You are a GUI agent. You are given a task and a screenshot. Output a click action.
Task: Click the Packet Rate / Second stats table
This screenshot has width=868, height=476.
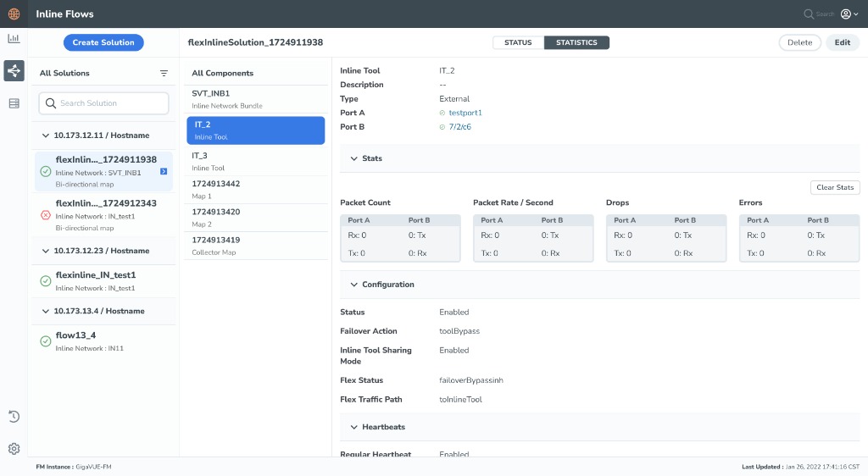click(533, 238)
